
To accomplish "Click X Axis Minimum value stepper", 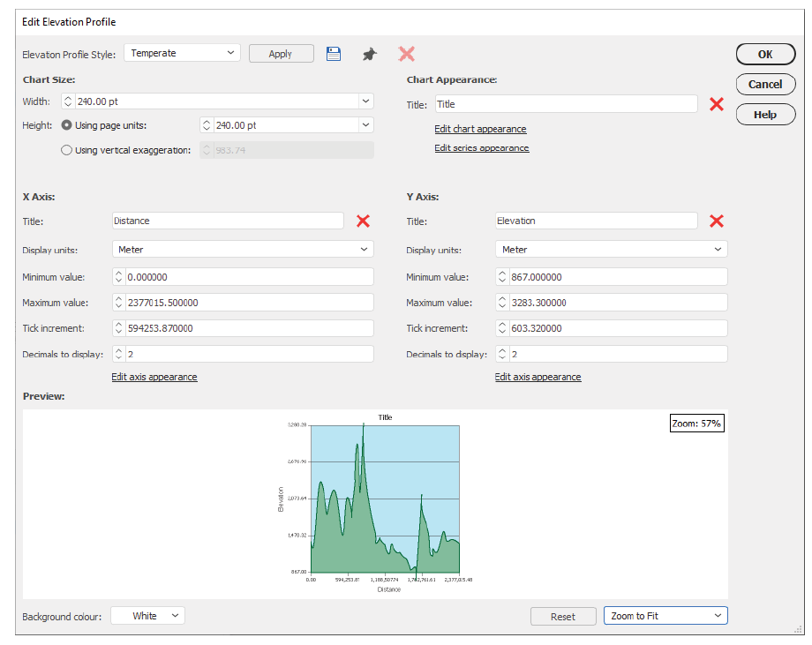I will pos(118,276).
